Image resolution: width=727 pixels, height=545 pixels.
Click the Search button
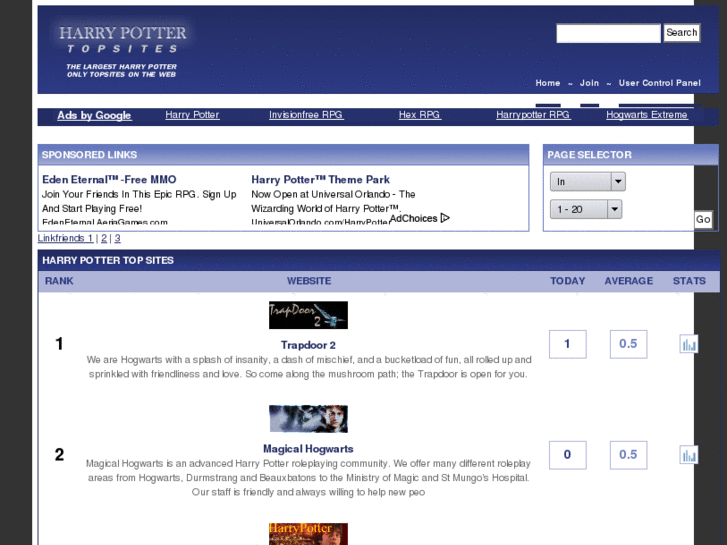click(682, 33)
